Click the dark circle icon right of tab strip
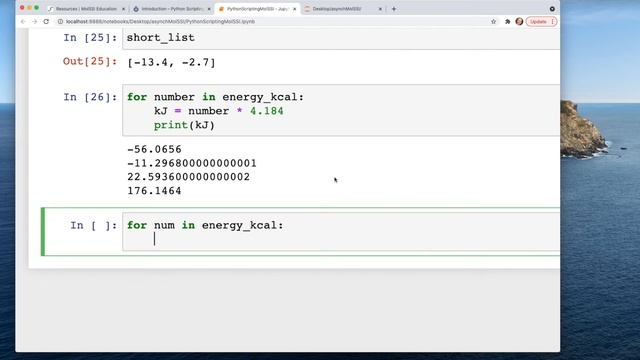 pos(552,9)
